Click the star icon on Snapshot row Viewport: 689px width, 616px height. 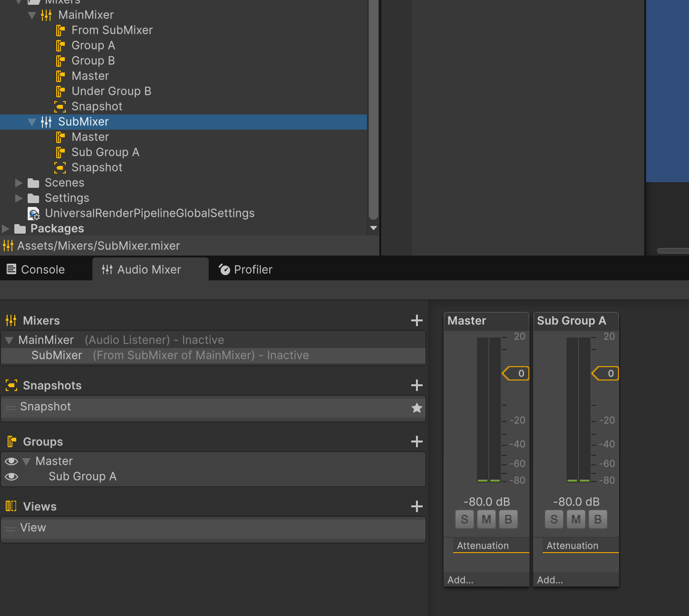(416, 408)
